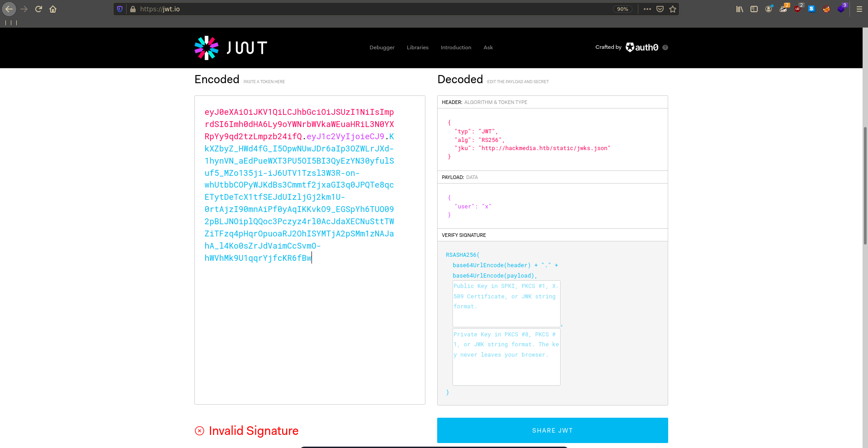Click the JWT logo in the site header
This screenshot has width=868, height=448.
231,47
